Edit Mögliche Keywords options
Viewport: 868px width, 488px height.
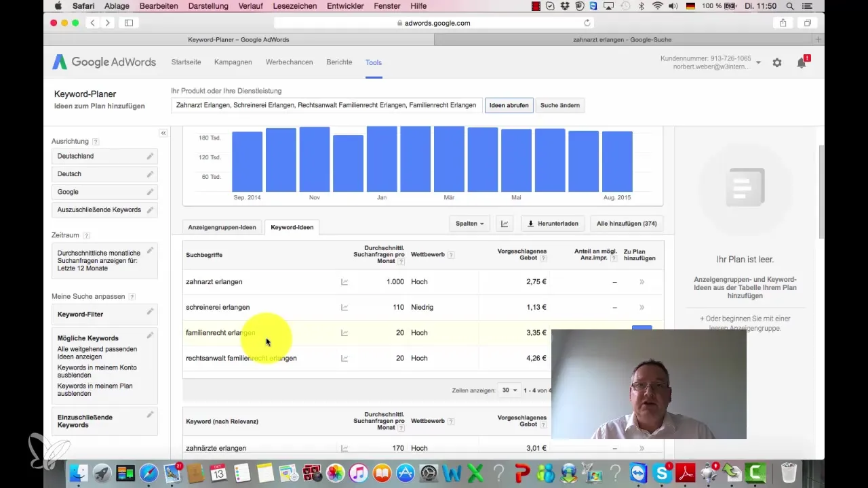[x=150, y=335]
